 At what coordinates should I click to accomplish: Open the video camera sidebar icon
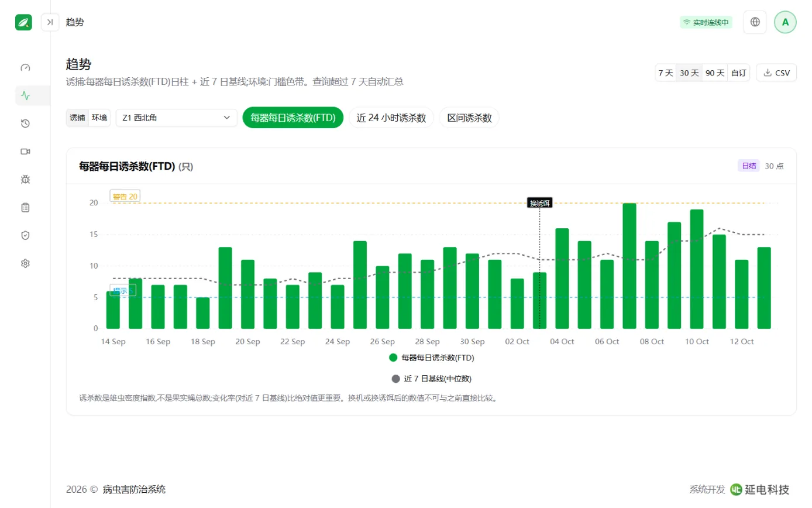tap(25, 152)
